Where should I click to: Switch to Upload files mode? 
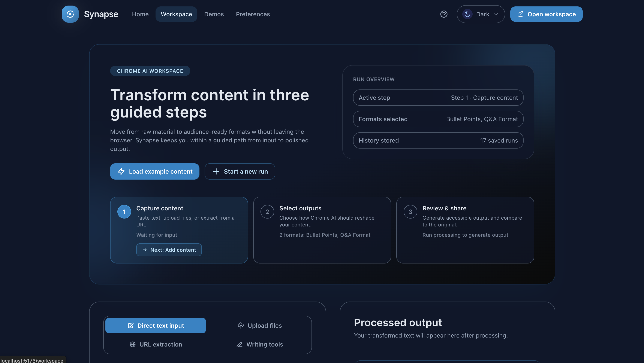tap(259, 325)
